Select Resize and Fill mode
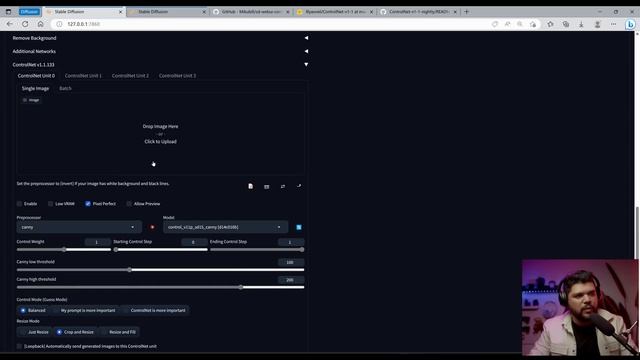This screenshot has height=360, width=640. tap(119, 332)
